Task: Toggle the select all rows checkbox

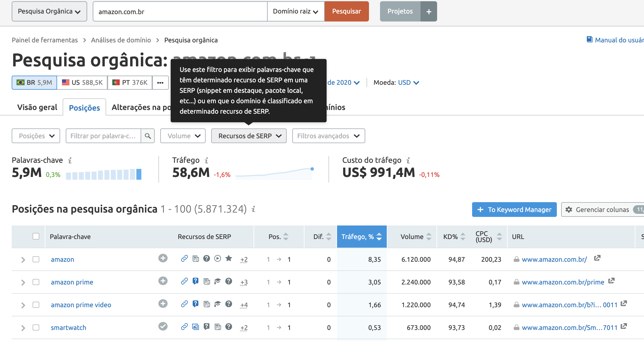Action: point(36,236)
